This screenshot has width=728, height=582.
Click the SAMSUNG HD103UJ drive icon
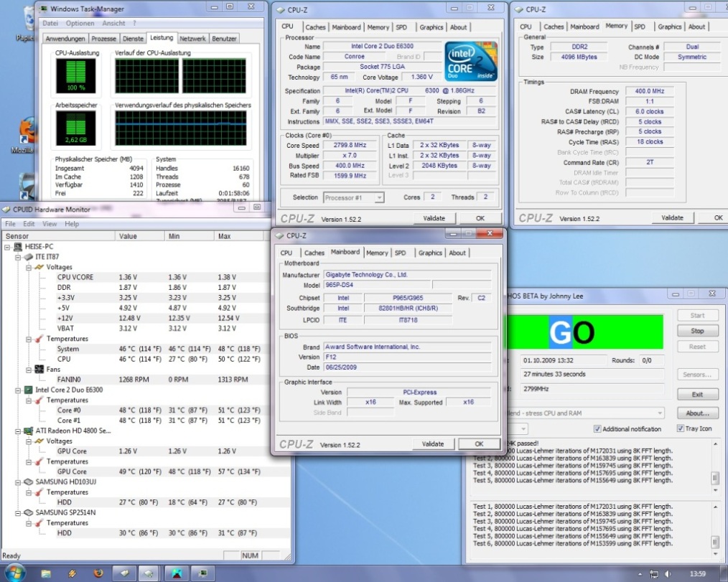pyautogui.click(x=28, y=482)
